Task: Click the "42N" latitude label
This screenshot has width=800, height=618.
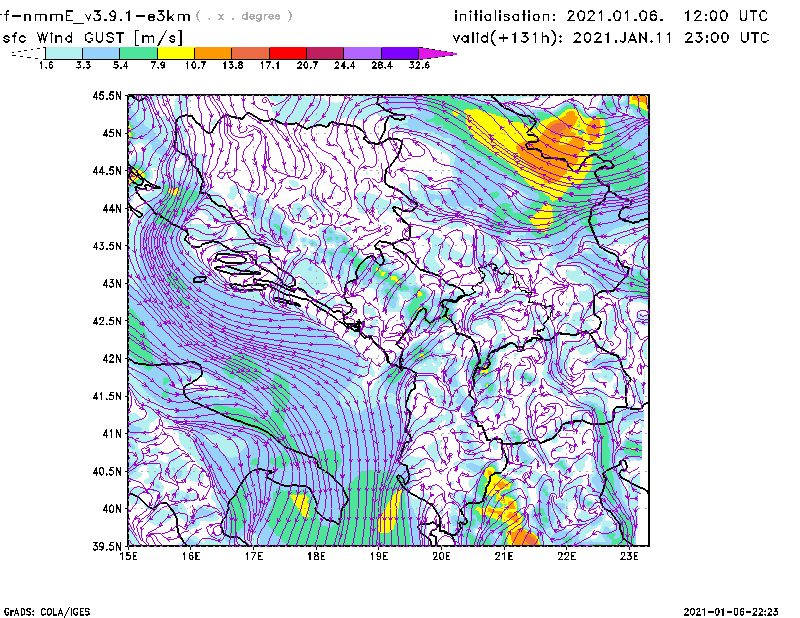Action: tap(112, 358)
